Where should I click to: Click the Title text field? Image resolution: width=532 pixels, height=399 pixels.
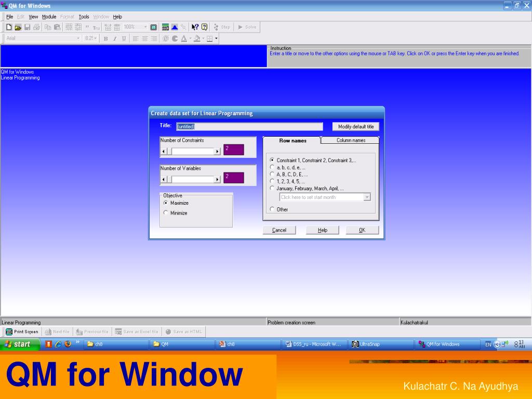(x=249, y=127)
